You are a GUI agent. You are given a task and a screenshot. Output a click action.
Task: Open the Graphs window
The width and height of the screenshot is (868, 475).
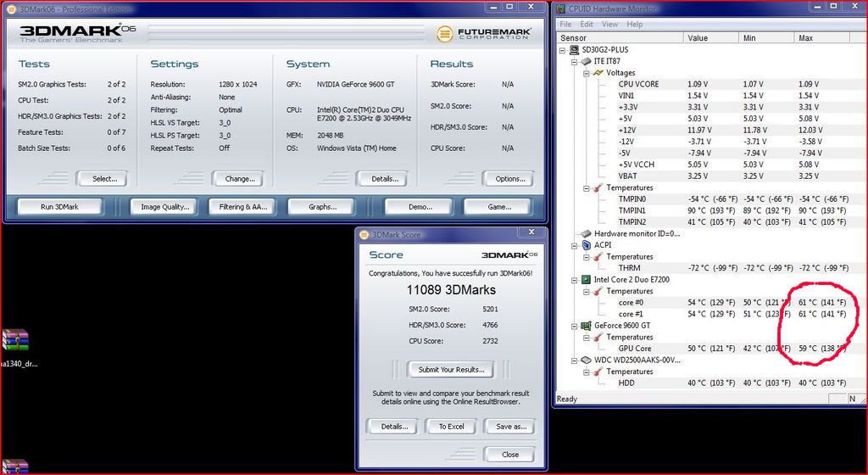[x=322, y=207]
